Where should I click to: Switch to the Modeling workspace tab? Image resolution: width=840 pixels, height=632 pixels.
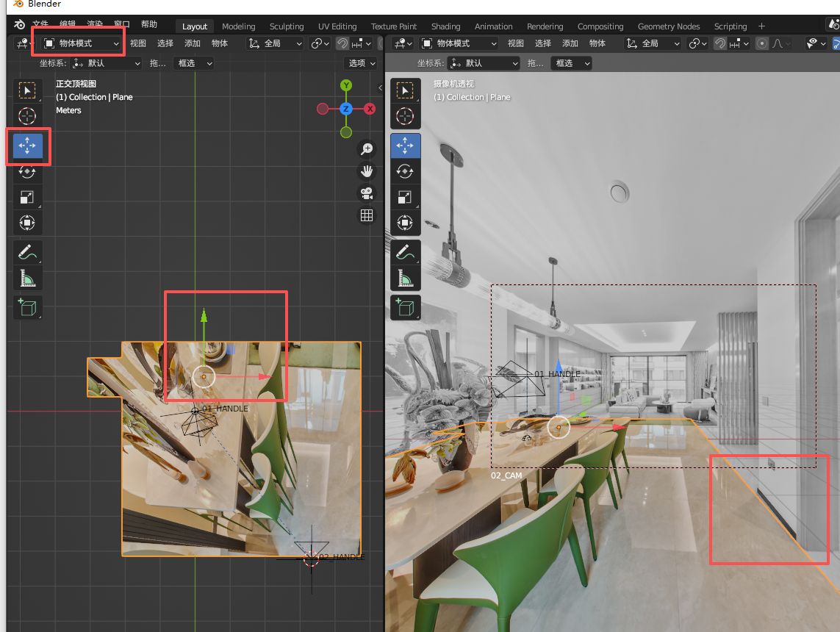[238, 26]
